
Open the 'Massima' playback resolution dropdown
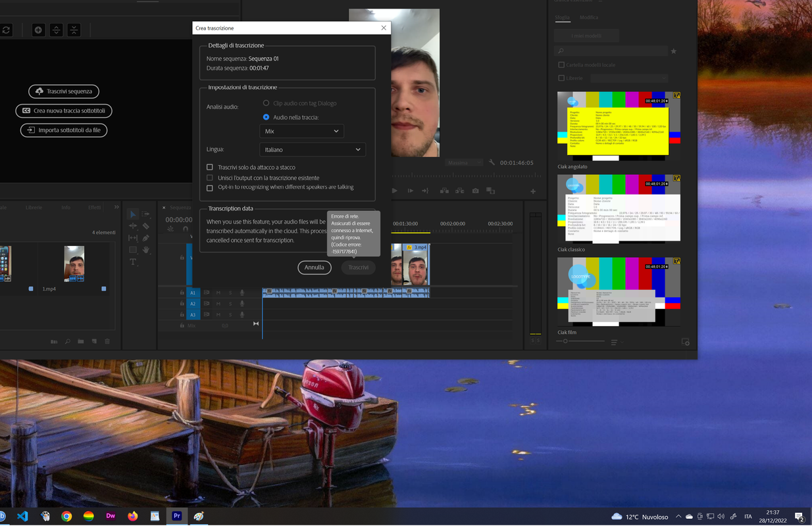point(463,162)
